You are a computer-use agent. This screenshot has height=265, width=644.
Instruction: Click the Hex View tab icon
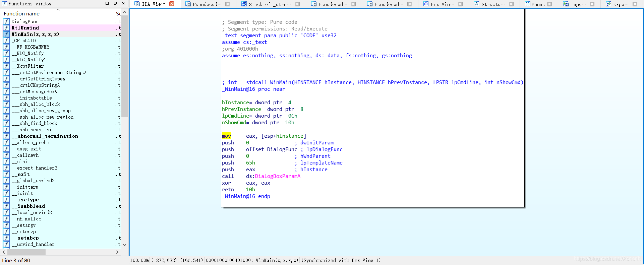pyautogui.click(x=426, y=4)
